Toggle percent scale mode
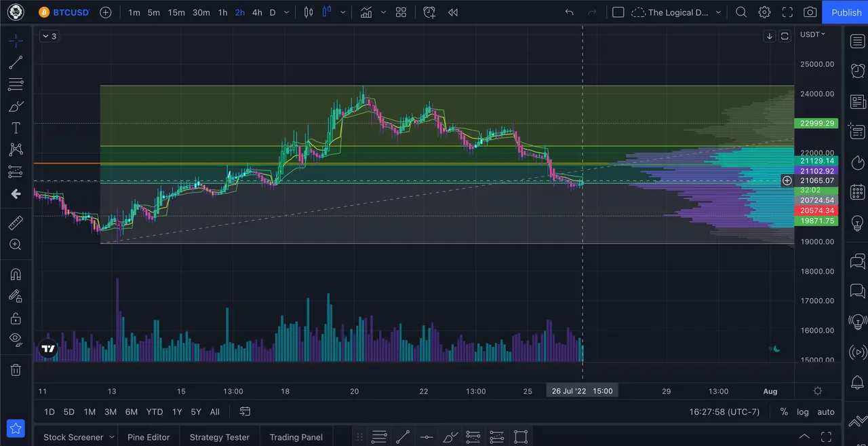Screen dimensions: 868x446 pos(784,411)
